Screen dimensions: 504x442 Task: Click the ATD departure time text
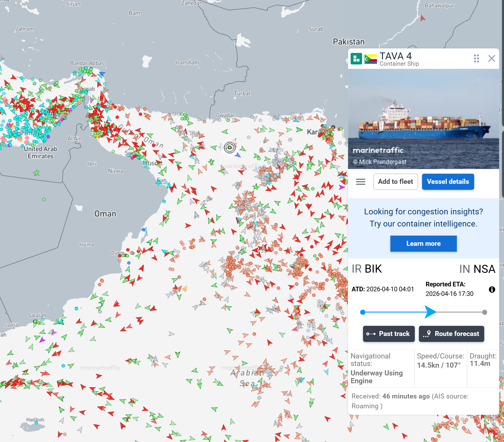(x=383, y=289)
